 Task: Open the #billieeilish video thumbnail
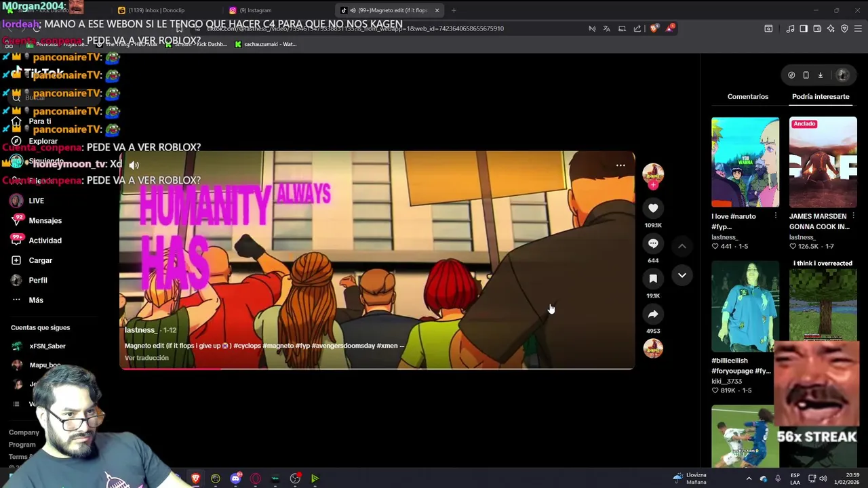(745, 306)
